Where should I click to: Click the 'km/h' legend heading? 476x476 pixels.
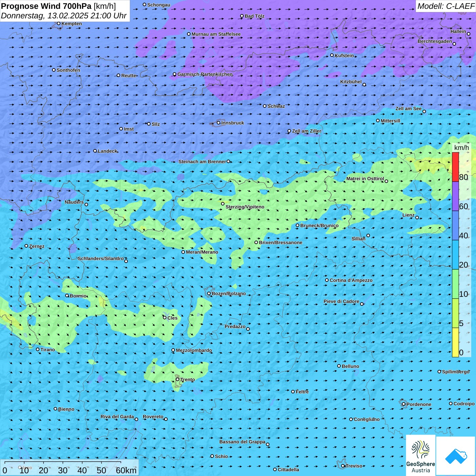click(x=461, y=148)
